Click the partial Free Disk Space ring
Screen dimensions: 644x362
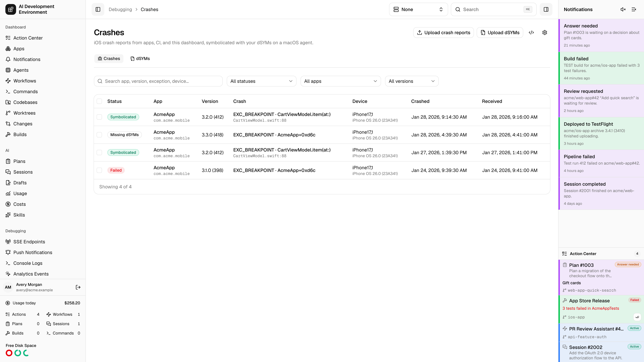(26, 353)
